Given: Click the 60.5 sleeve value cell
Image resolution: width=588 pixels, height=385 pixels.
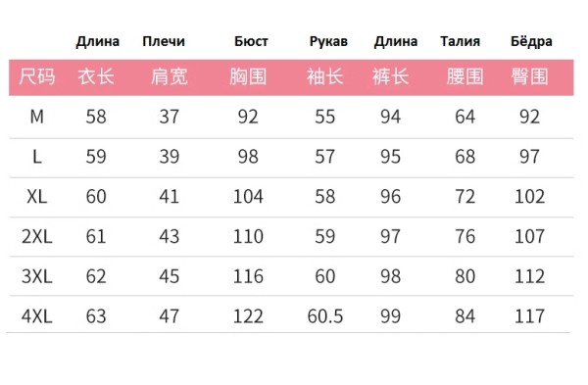Looking at the screenshot, I should pos(325,316).
